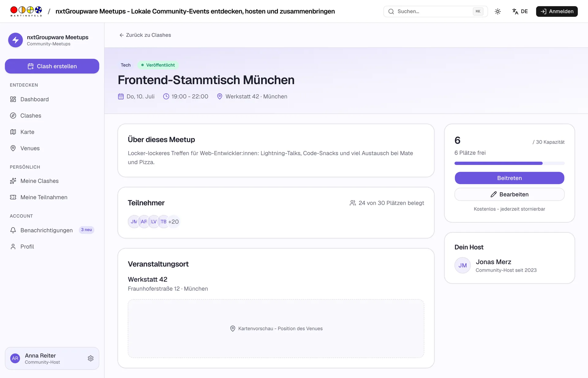Image resolution: width=588 pixels, height=378 pixels.
Task: Toggle the light/dark theme sun icon
Action: point(498,11)
